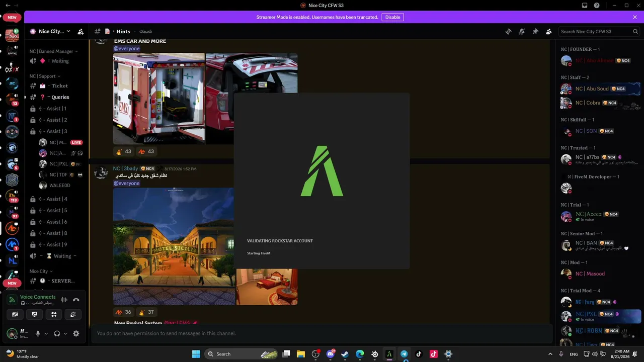Mute the microphone in user panel
The image size is (644, 362).
coord(38,333)
